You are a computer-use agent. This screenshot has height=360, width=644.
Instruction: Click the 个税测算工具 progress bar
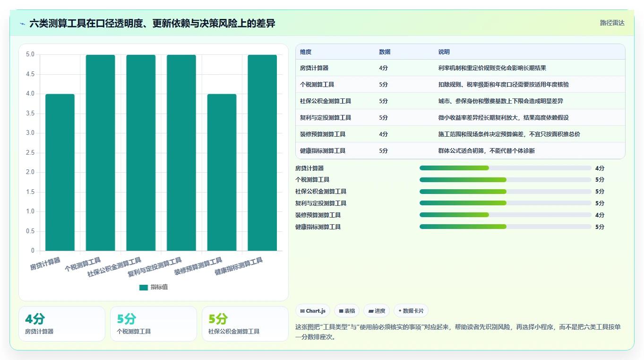[x=506, y=180]
